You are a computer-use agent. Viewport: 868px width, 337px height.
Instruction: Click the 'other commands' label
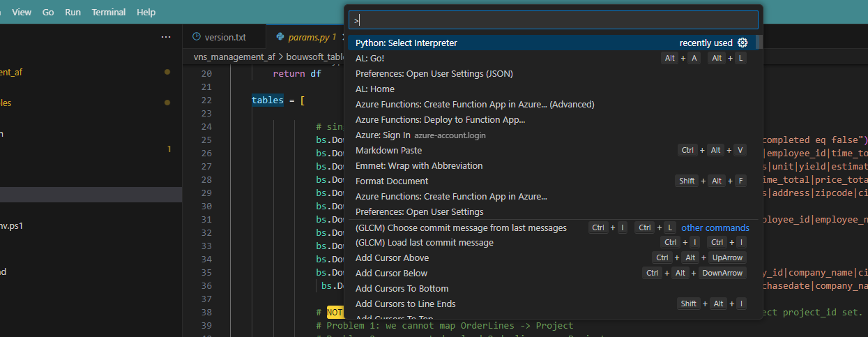click(x=715, y=227)
